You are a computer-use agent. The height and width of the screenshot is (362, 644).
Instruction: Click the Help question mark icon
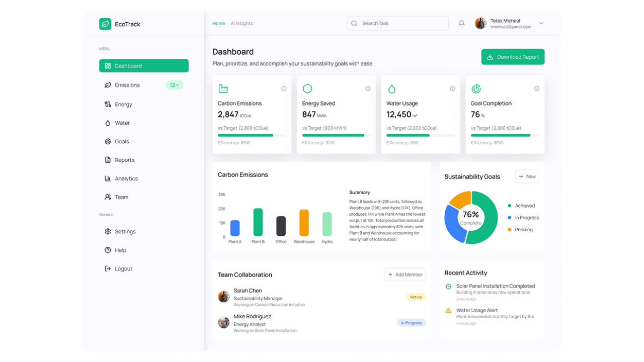(108, 250)
